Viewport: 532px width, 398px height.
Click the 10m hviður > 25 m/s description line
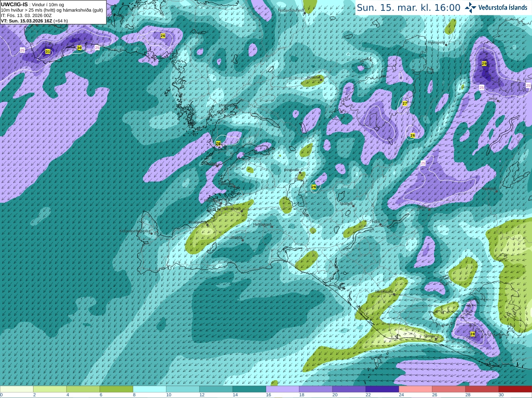52,10
